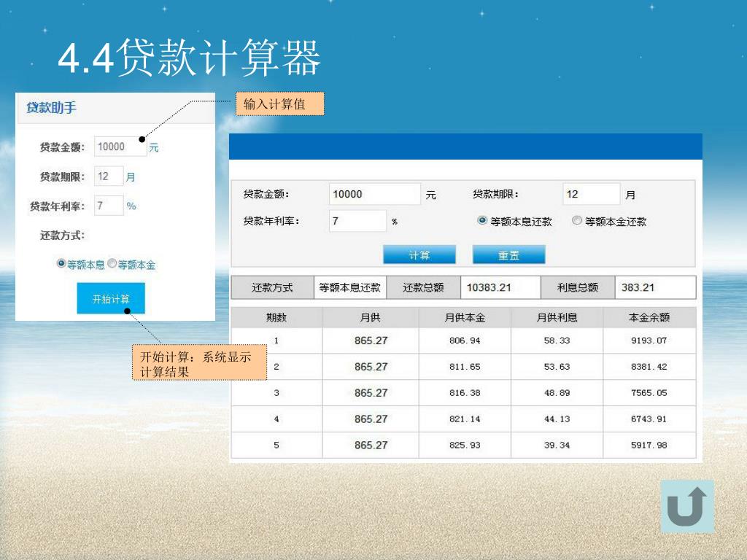Click the 期数 column header

click(x=276, y=317)
